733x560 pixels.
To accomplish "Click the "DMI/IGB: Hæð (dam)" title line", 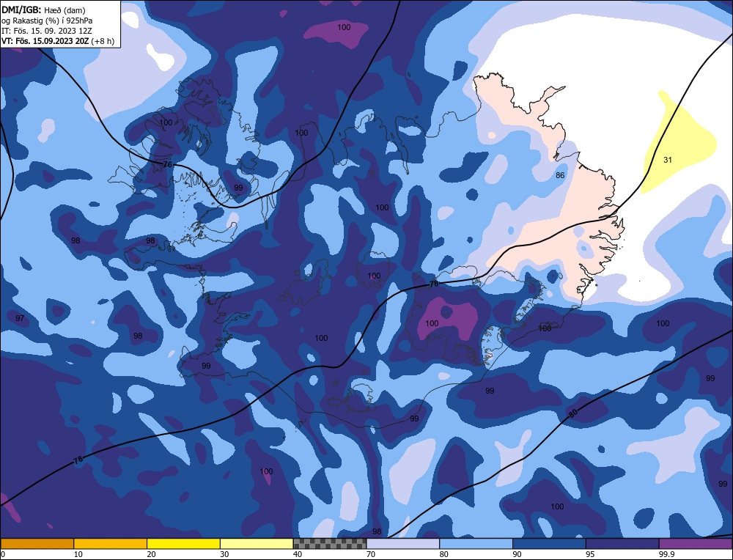I will (43, 10).
